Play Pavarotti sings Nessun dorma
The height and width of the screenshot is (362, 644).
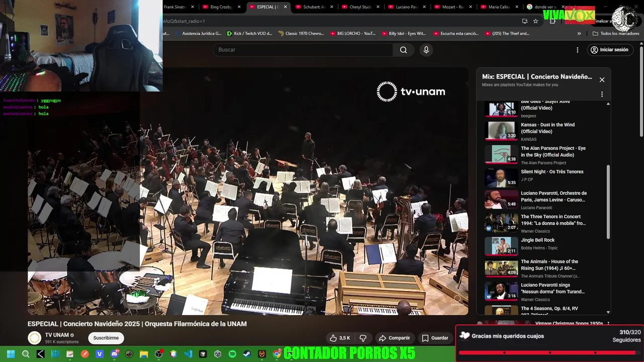click(501, 292)
